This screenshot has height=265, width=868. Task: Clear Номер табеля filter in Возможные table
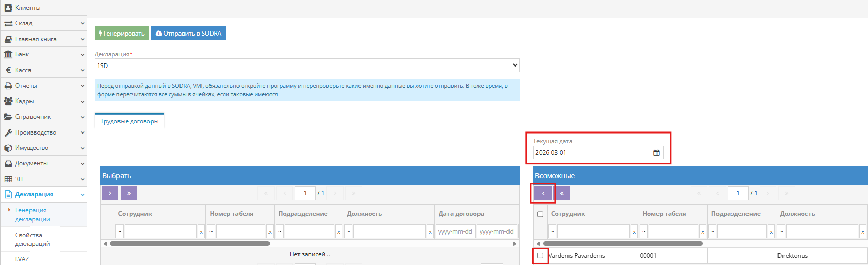click(x=703, y=232)
